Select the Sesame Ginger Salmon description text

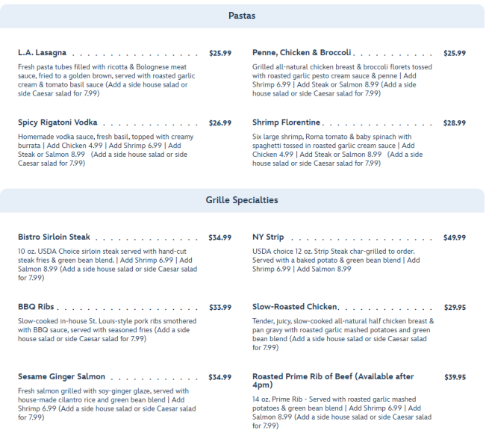[x=106, y=404]
